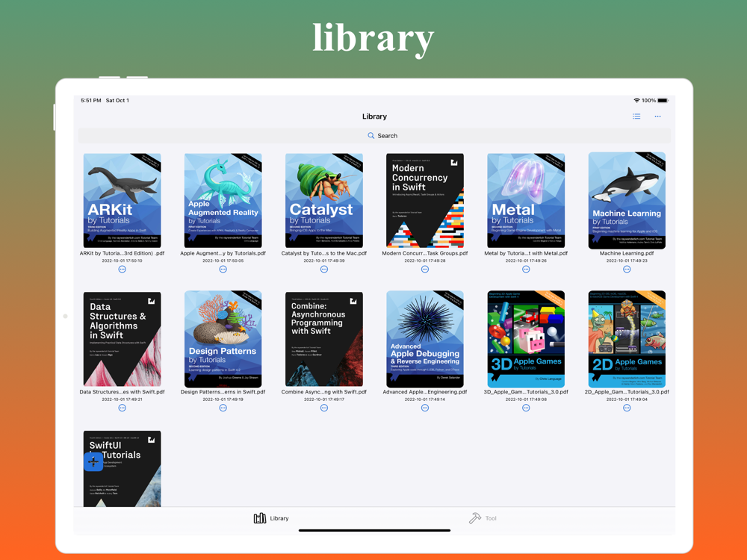The width and height of the screenshot is (747, 560).
Task: Open the Catalyst by Tutorials book cover
Action: coord(324,200)
